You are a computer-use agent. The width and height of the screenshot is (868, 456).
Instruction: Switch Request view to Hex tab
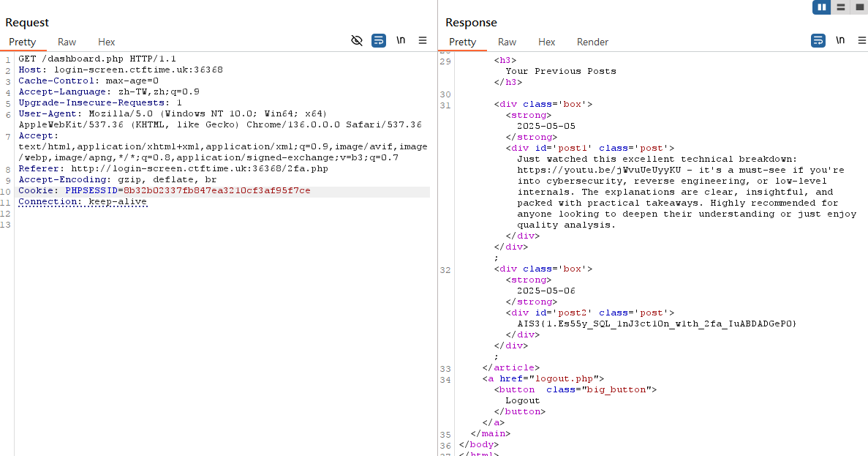(x=106, y=42)
